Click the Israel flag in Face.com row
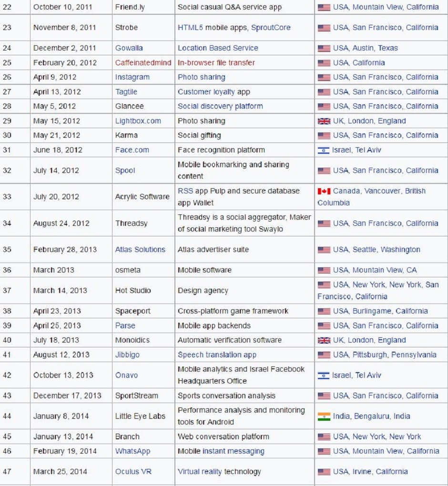 (x=324, y=150)
